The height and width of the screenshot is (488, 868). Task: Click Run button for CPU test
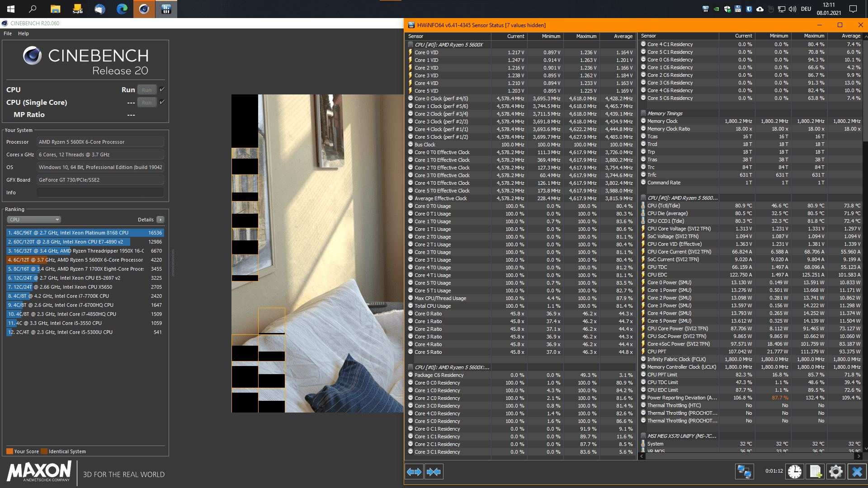[146, 90]
